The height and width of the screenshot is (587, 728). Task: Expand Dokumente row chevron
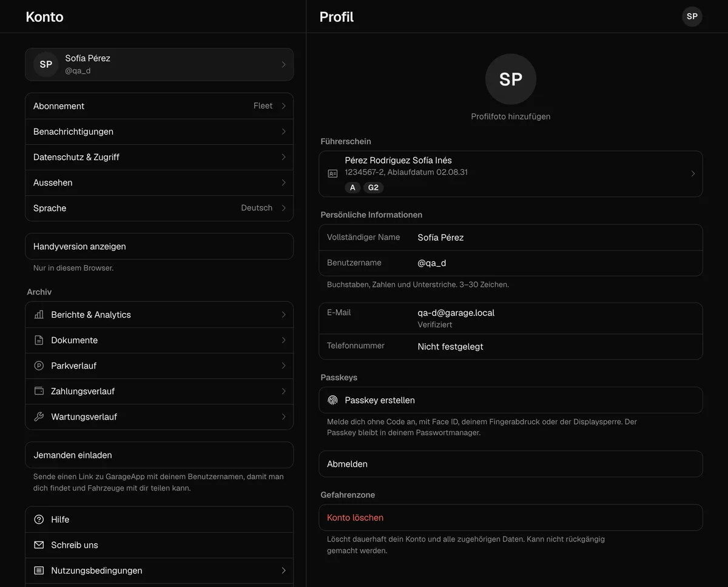[x=283, y=340]
